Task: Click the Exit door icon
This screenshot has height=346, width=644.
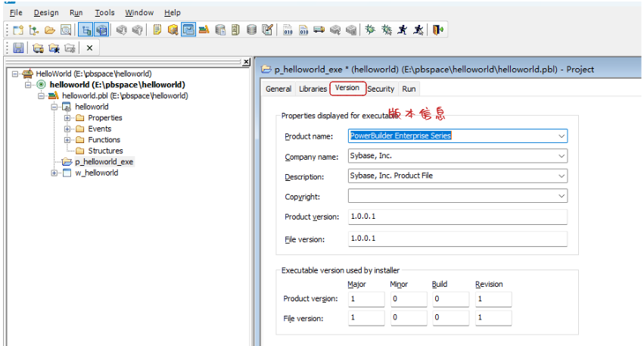Action: (x=438, y=30)
